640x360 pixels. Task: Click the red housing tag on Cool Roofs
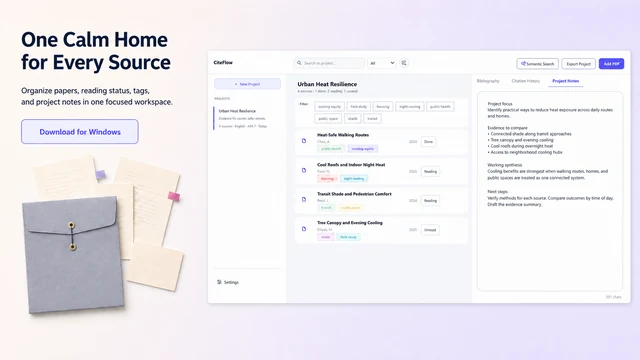click(x=327, y=178)
